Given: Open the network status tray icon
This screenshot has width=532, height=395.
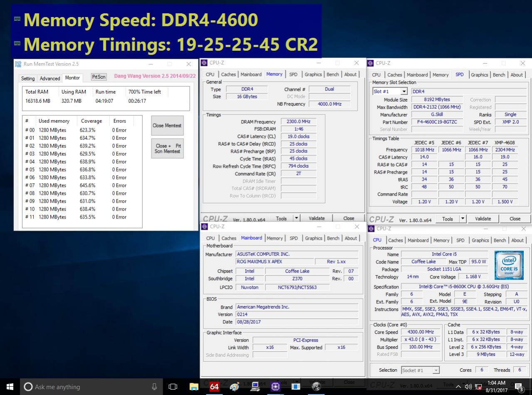Looking at the screenshot, I should pyautogui.click(x=479, y=387).
